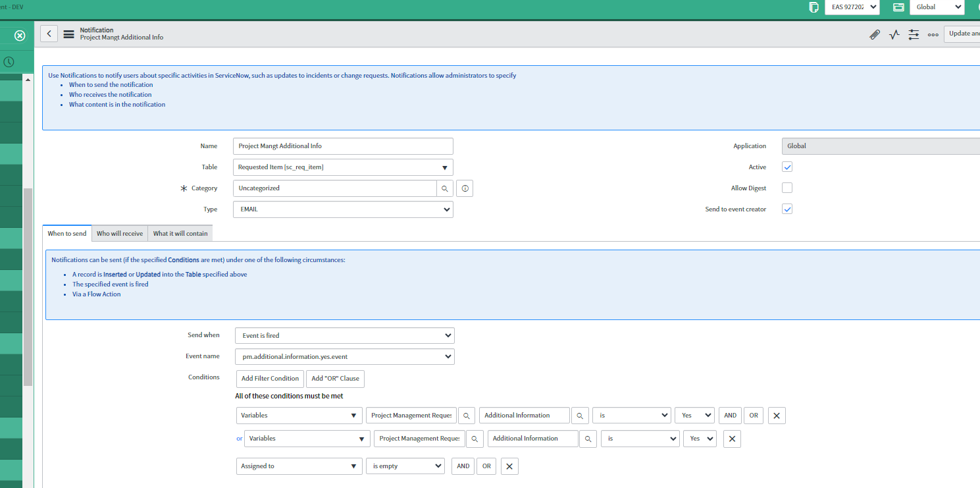Screen dimensions: 980x488
Task: Click AND button on Assigned to row
Action: coord(463,466)
